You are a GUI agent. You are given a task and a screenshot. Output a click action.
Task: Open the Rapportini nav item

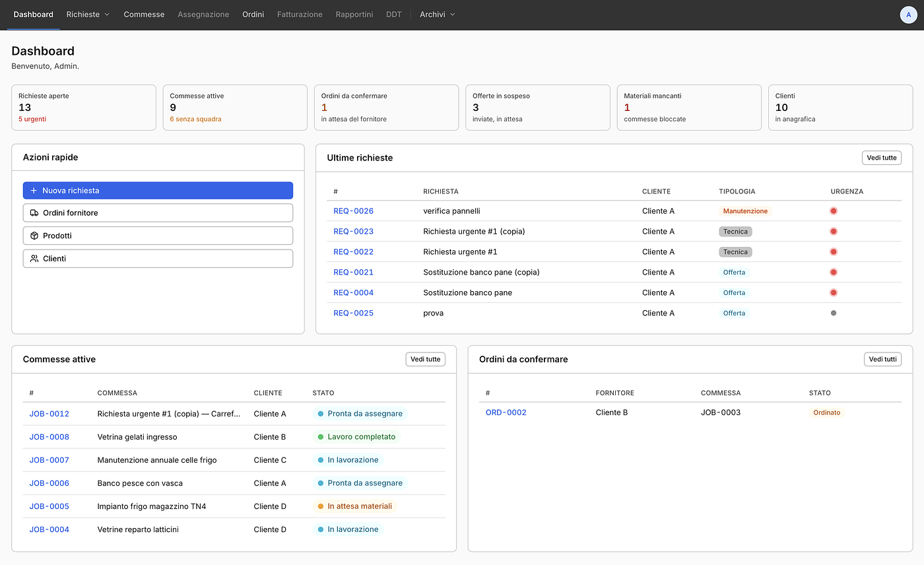(x=354, y=15)
